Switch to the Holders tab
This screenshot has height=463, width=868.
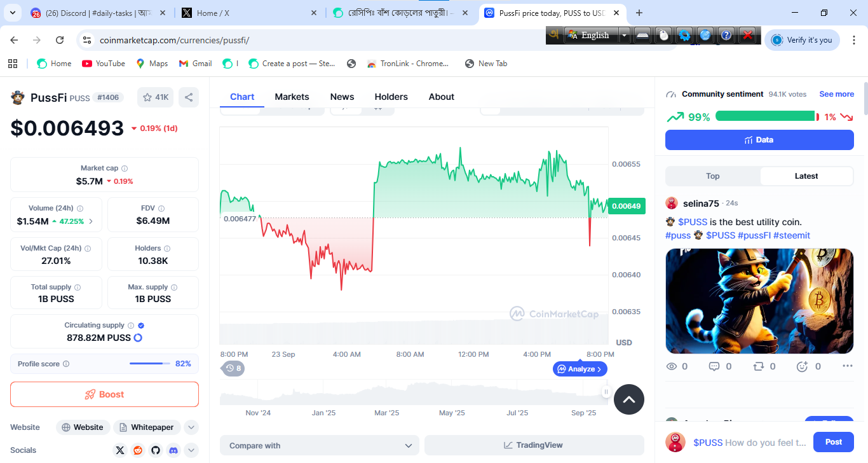(391, 97)
